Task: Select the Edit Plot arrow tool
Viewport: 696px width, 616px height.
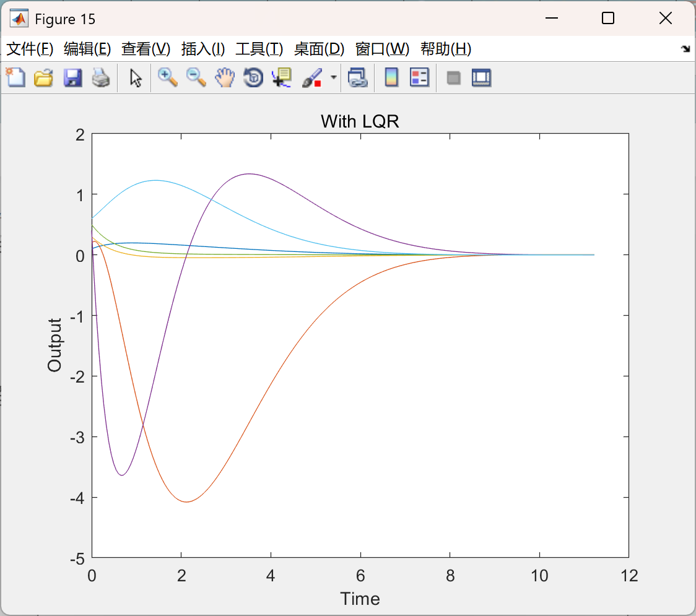Action: tap(136, 78)
